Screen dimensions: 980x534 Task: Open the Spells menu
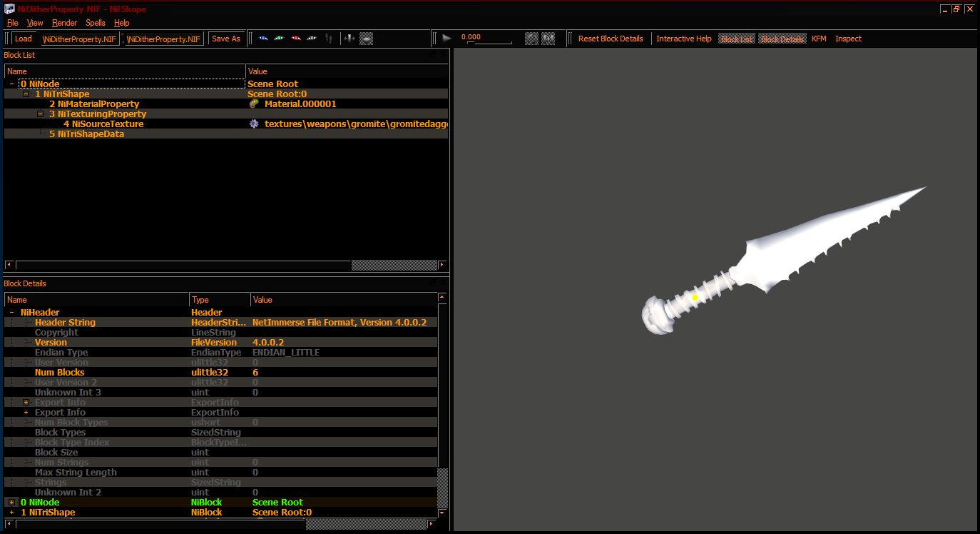[x=96, y=23]
